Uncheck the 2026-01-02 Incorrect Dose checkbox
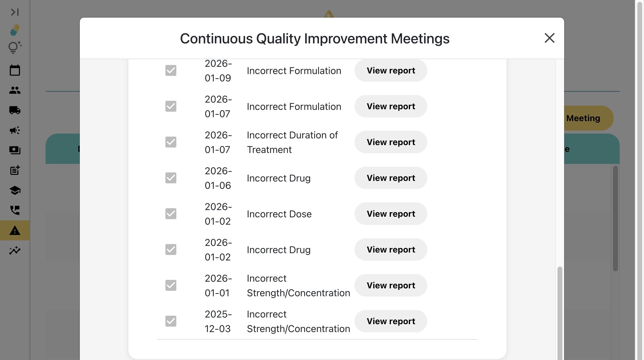 point(171,214)
